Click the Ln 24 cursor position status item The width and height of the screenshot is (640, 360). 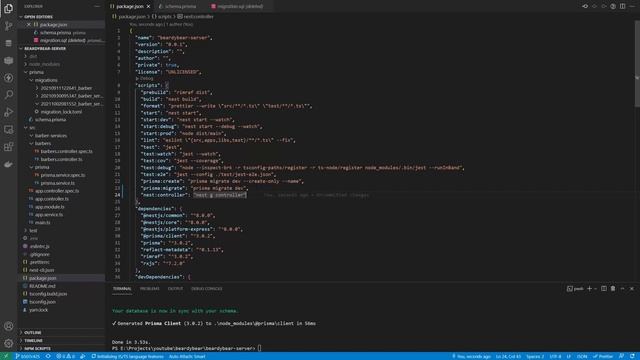(508, 356)
